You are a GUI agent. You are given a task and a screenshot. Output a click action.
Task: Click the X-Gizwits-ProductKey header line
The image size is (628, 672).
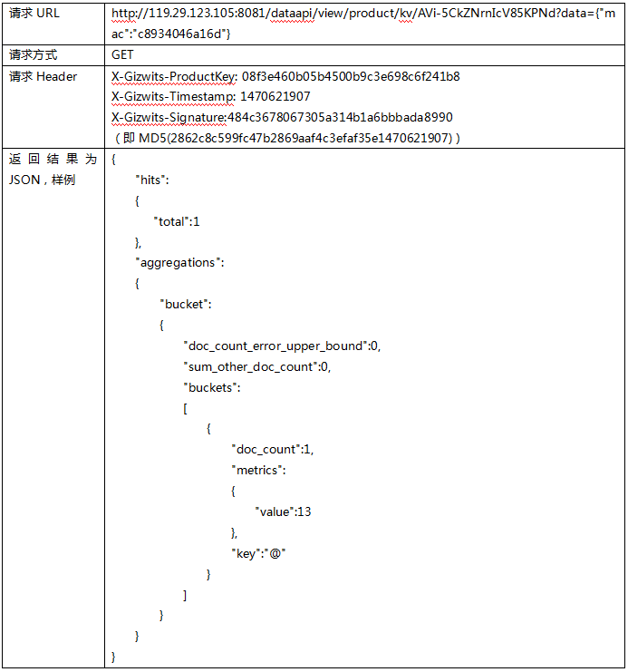coord(285,76)
